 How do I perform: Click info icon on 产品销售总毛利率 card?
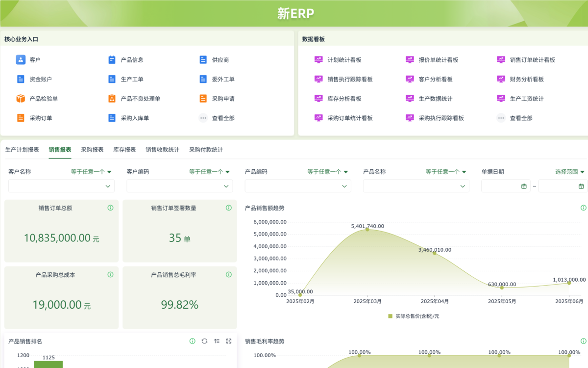228,275
